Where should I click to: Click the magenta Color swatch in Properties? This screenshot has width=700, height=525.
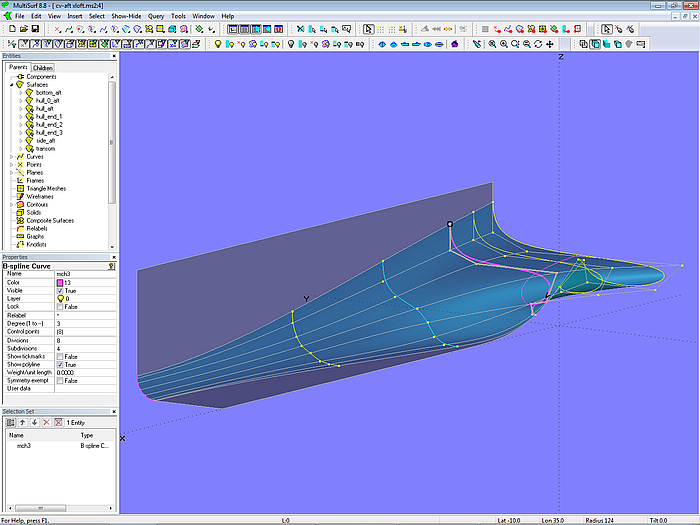(60, 282)
